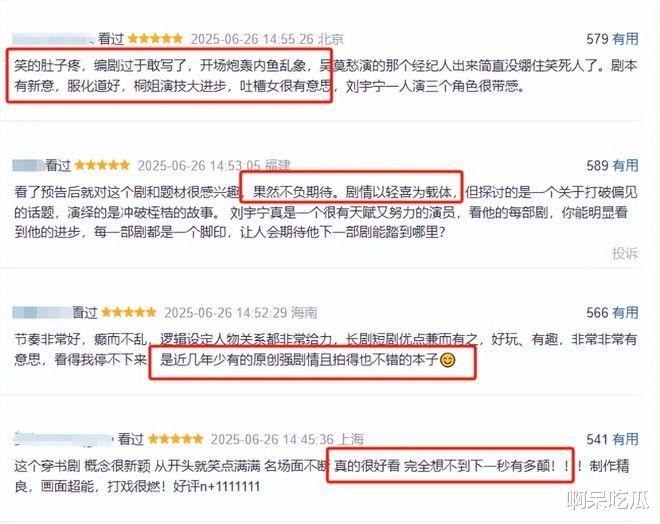Open the blurred username of the second reviewer
This screenshot has width=660, height=524.
[28, 165]
